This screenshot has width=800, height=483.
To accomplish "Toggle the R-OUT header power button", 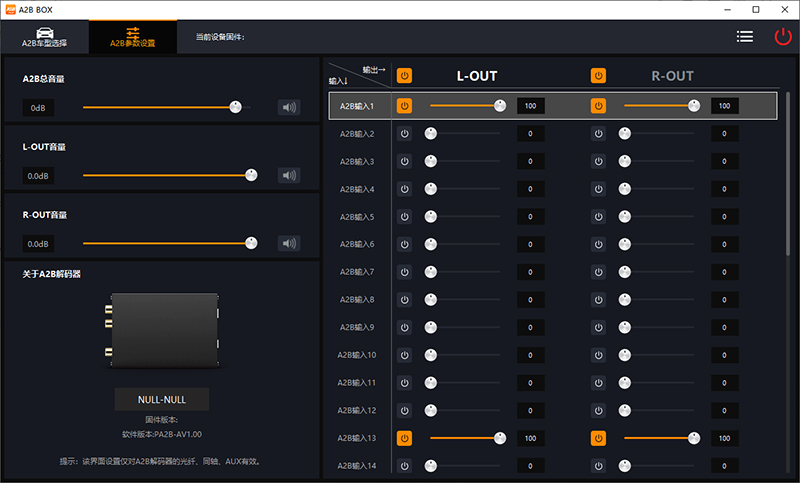I will coord(598,75).
